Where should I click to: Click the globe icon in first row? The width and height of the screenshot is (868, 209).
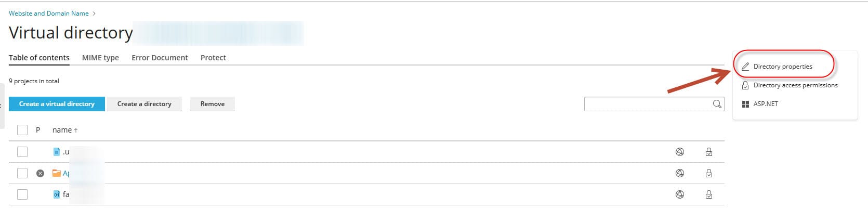coord(679,152)
